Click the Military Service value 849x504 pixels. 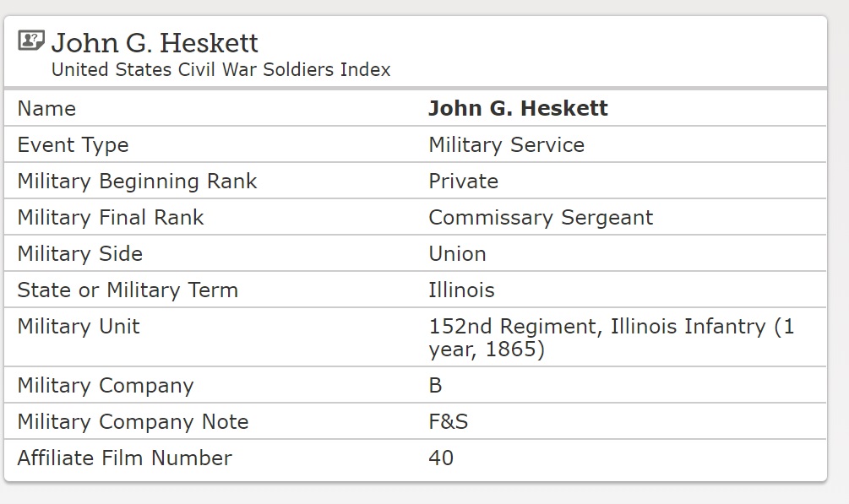[506, 145]
